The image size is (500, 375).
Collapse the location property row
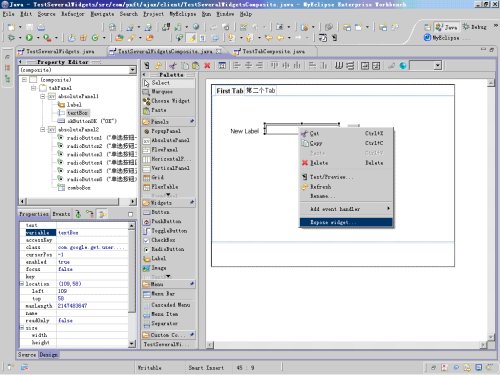pyautogui.click(x=22, y=284)
